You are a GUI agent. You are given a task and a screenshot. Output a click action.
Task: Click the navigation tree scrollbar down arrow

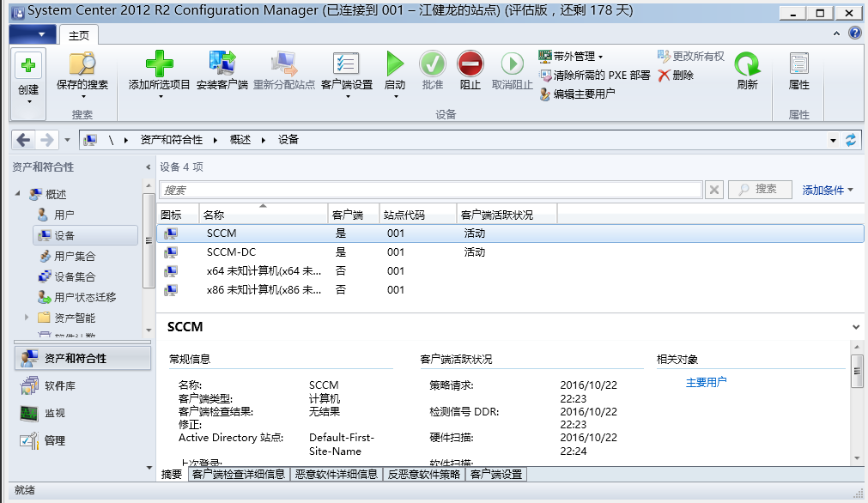[149, 330]
